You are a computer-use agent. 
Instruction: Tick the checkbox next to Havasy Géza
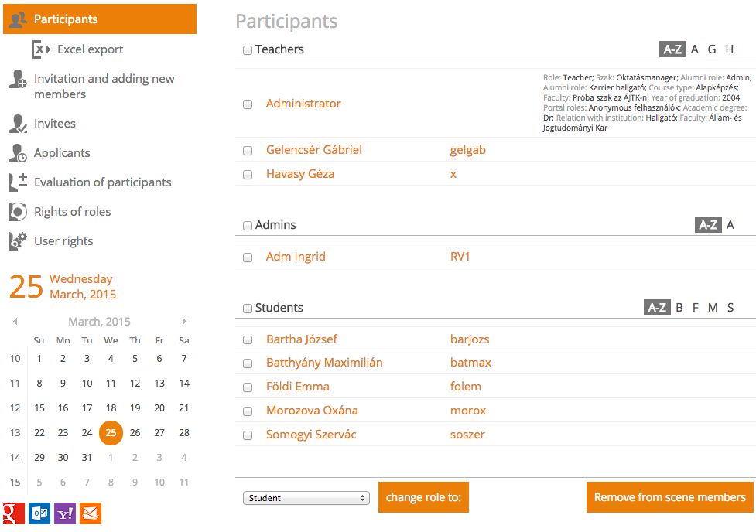(x=248, y=175)
